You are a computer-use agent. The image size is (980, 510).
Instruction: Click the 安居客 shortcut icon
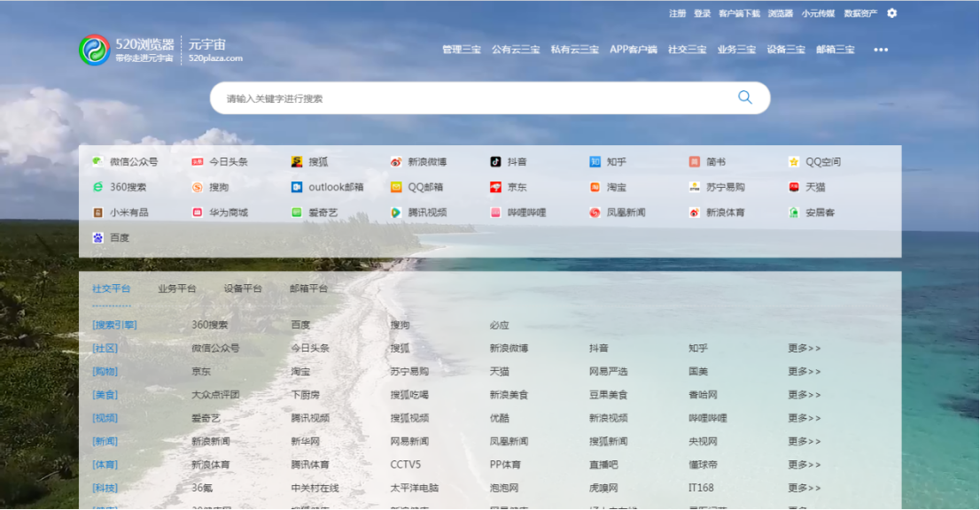coord(794,212)
